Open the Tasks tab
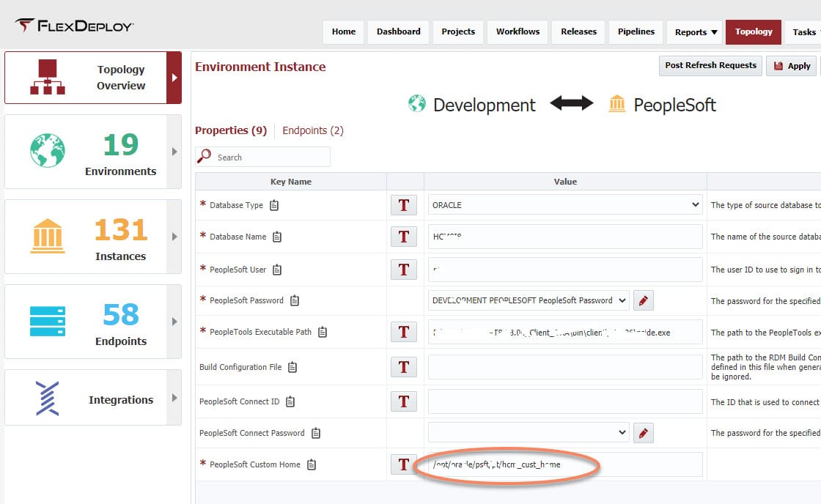 [x=803, y=32]
